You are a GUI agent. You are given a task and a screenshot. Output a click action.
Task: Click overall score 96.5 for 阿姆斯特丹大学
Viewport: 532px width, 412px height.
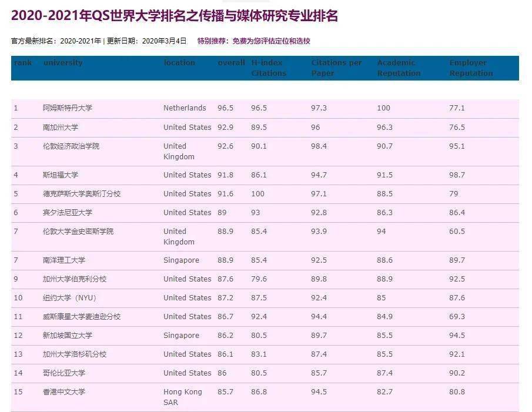tap(225, 108)
